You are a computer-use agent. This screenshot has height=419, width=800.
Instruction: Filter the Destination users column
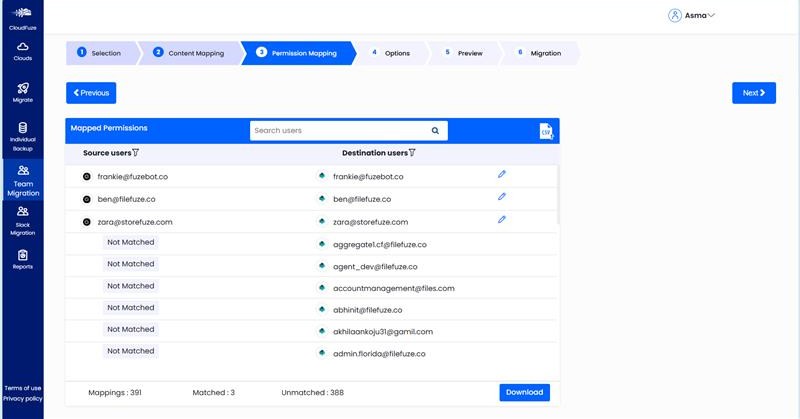tap(412, 153)
